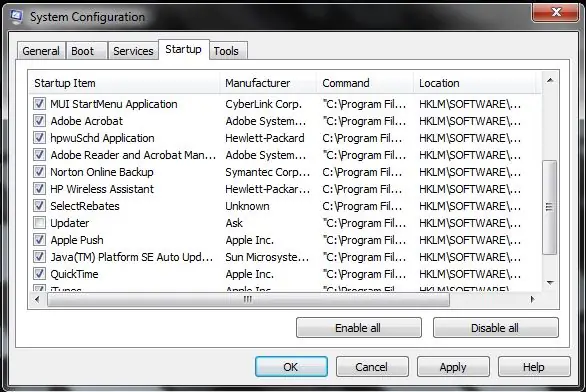This screenshot has height=392, width=586.
Task: Enable the Updater (Ask) checkbox
Action: 40,223
